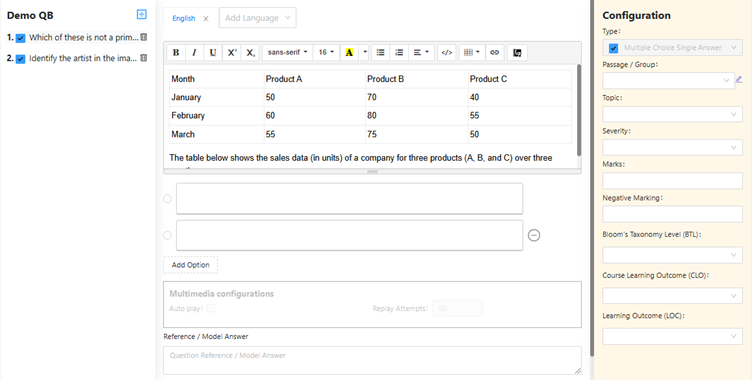Viewport: 752px width, 380px height.
Task: Add new question using plus icon
Action: coord(141,14)
